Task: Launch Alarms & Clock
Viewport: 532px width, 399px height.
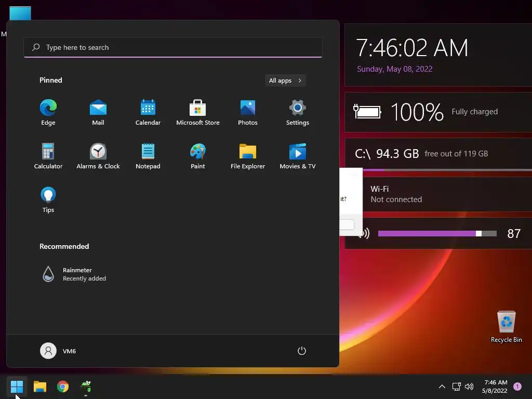Action: (98, 156)
